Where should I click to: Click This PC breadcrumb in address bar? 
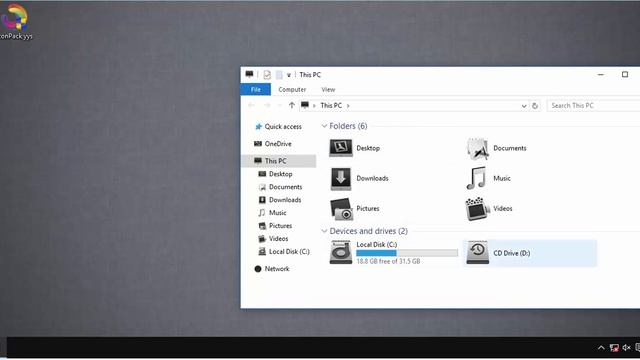(331, 105)
